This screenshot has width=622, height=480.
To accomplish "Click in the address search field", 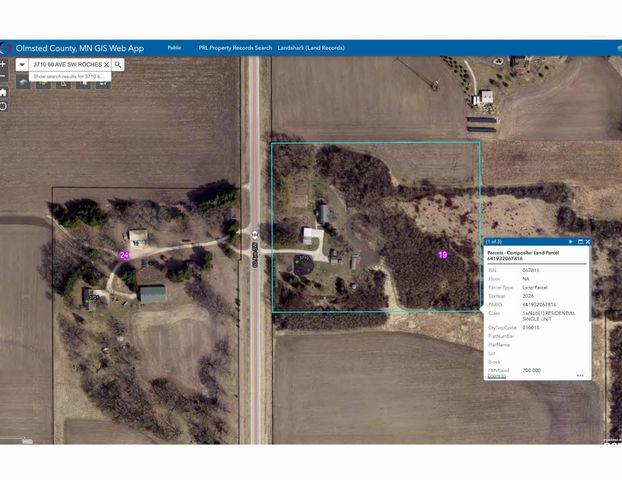I will point(65,64).
